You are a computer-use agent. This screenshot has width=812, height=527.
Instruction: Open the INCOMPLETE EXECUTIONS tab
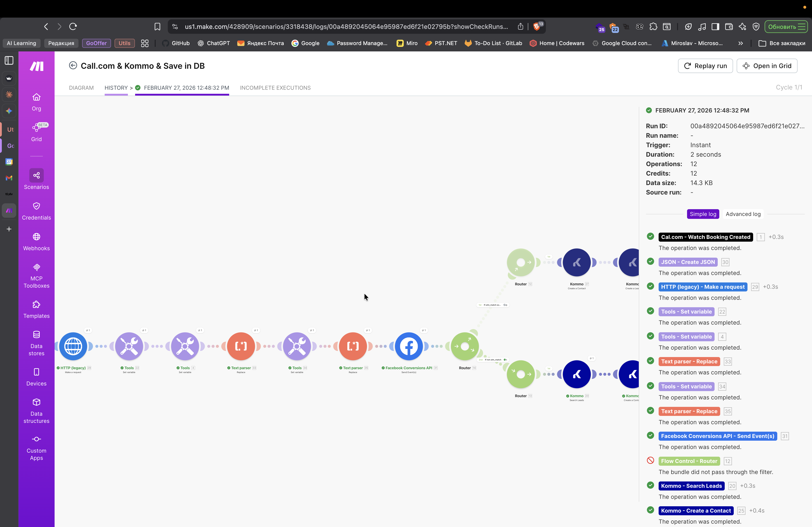pyautogui.click(x=275, y=88)
